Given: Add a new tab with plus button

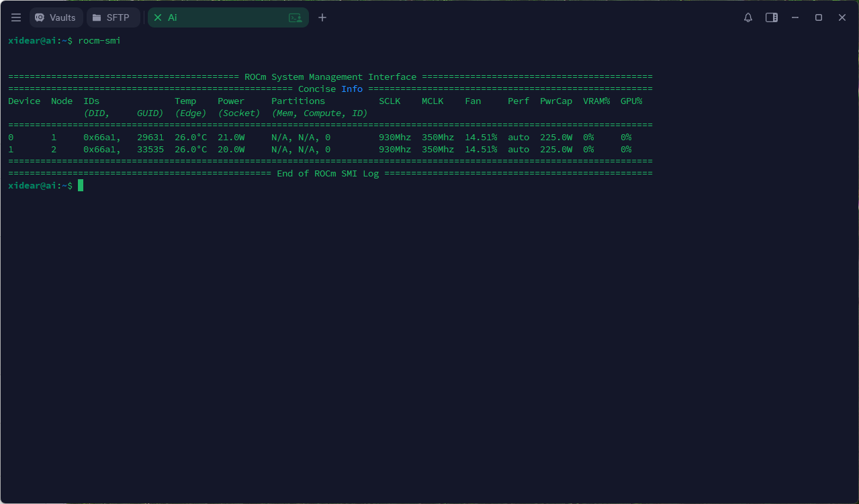Looking at the screenshot, I should pos(322,17).
